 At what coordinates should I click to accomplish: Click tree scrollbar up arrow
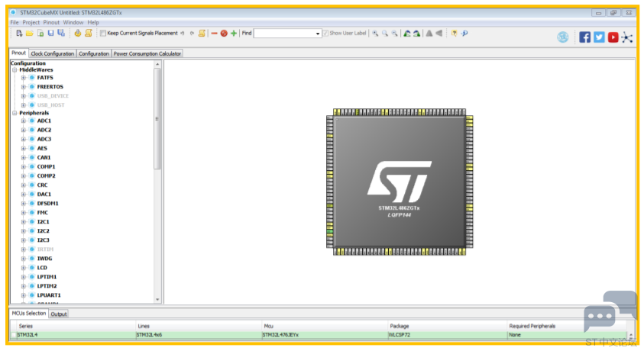tap(157, 64)
